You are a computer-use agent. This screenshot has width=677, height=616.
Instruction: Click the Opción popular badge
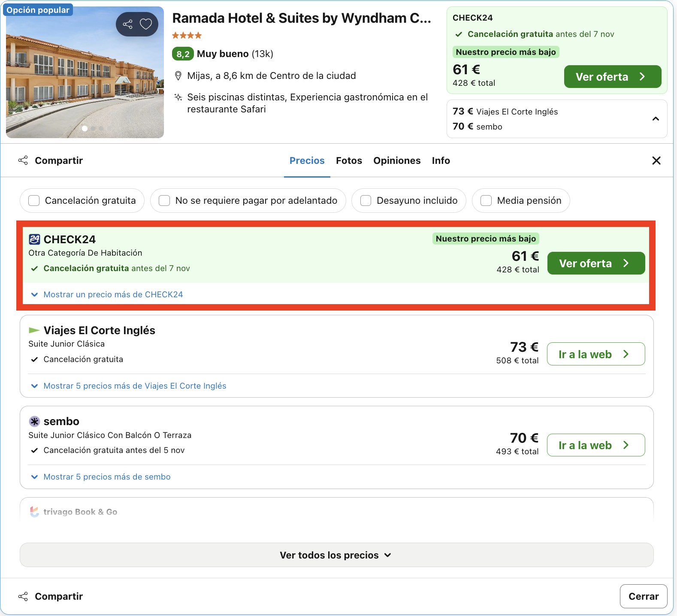38,10
